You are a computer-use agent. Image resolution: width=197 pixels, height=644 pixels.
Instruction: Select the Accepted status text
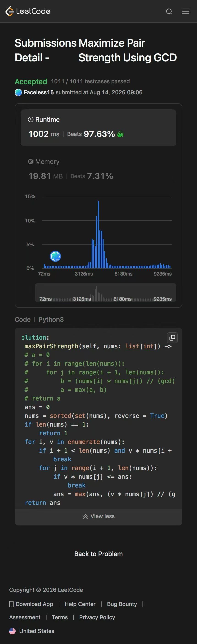tap(31, 81)
